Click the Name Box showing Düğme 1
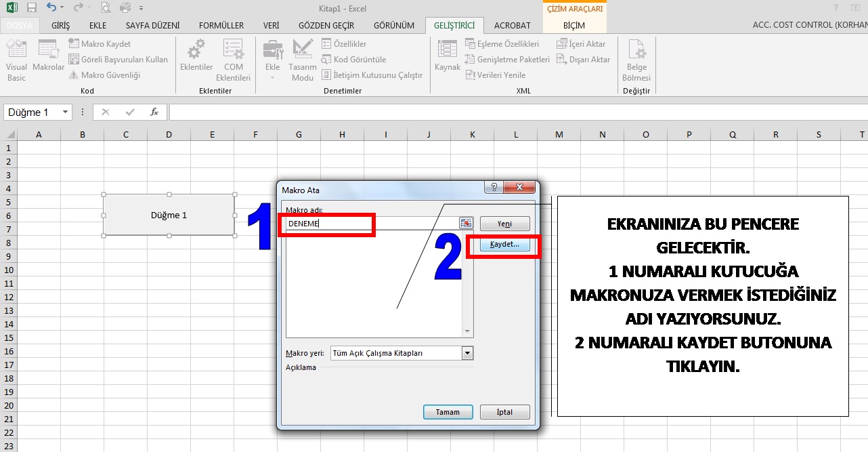 (32, 112)
